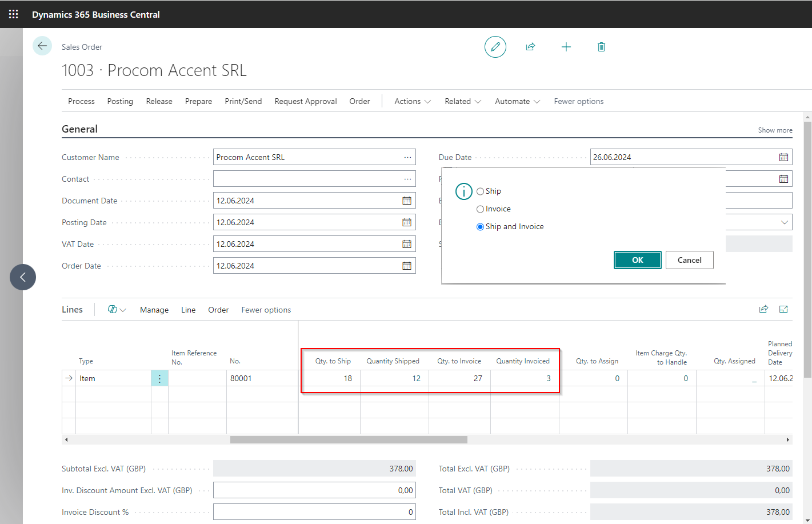
Task: Click the Dynamics 365 Business Central title
Action: pos(96,14)
